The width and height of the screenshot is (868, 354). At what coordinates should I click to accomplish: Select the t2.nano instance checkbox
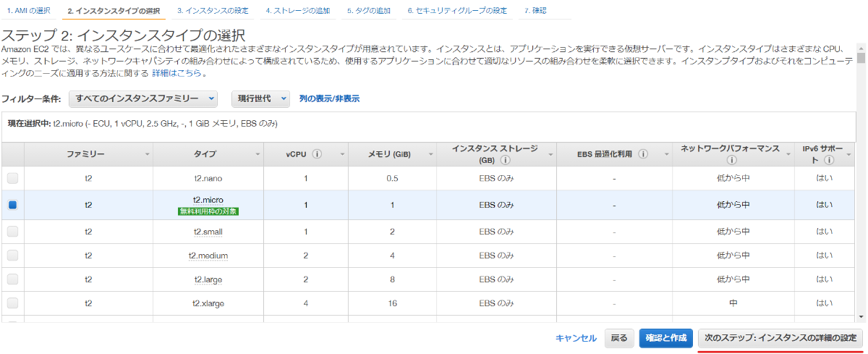click(12, 178)
